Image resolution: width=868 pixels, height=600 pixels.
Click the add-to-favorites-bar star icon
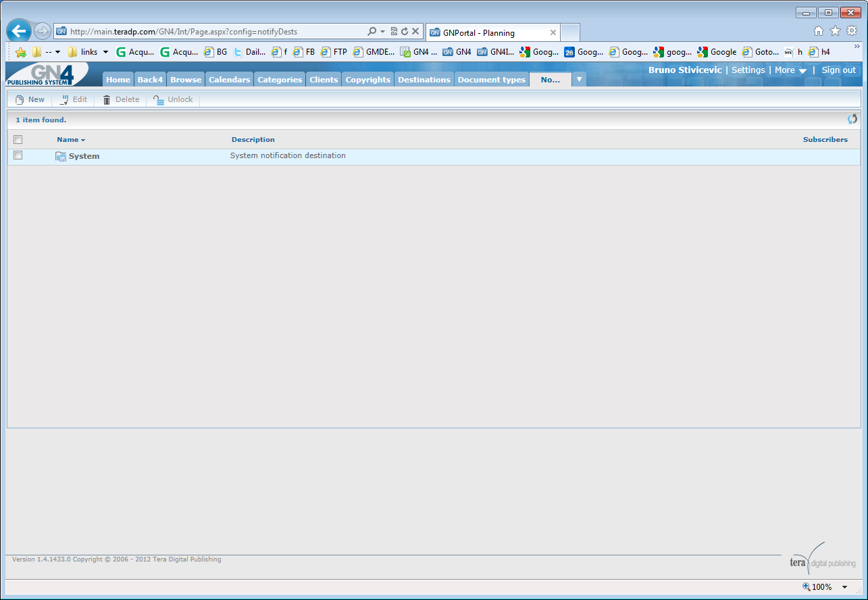[x=21, y=52]
